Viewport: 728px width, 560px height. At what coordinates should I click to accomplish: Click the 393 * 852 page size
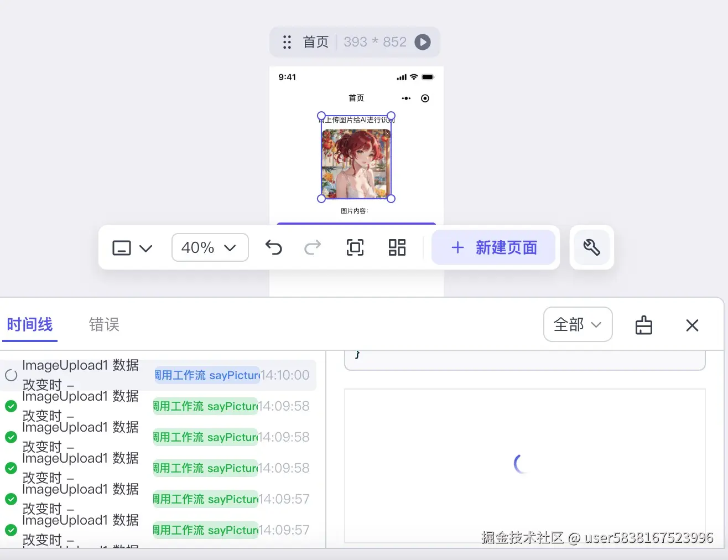tap(375, 42)
